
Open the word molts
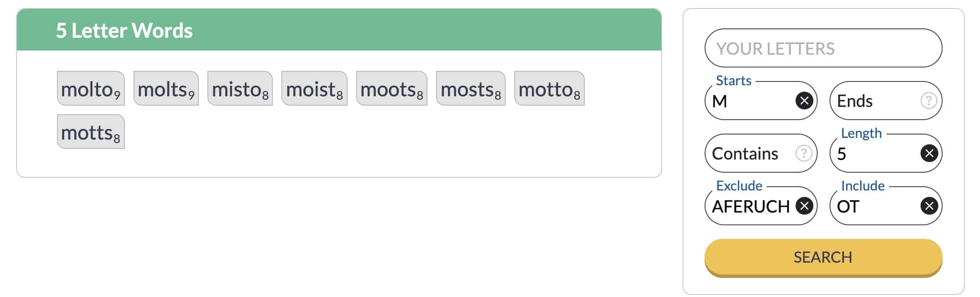(x=166, y=89)
